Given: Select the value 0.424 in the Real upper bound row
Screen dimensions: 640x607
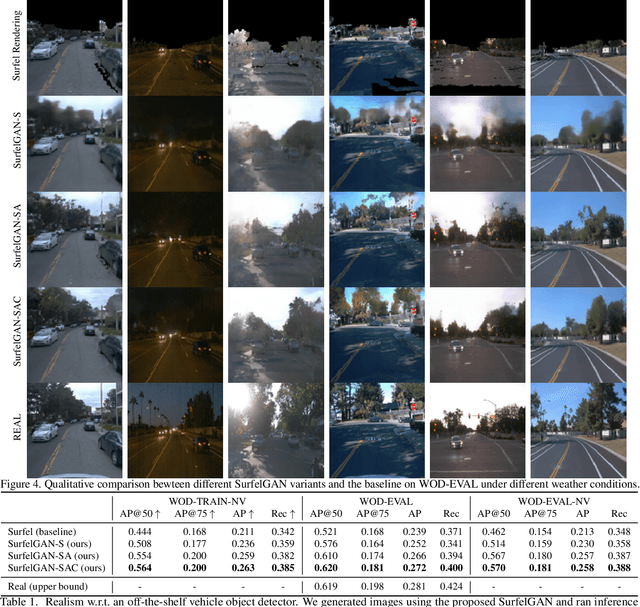Looking at the screenshot, I should [451, 586].
